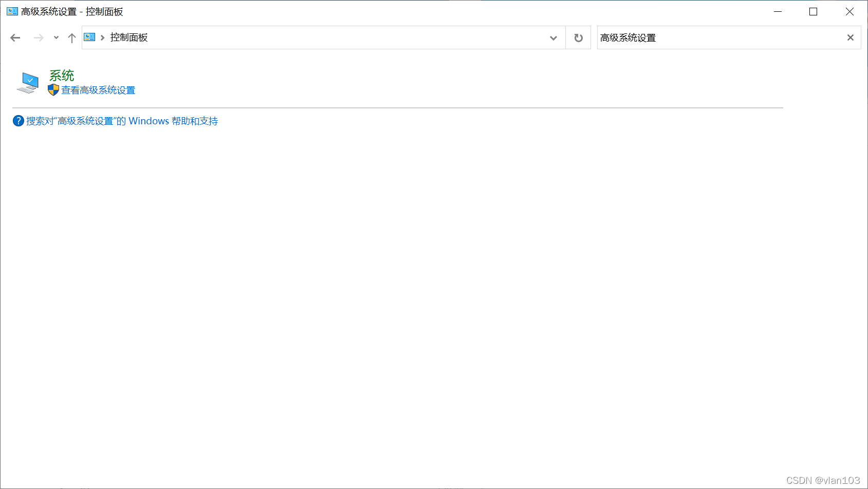Image resolution: width=868 pixels, height=489 pixels.
Task: Click the Control Panel icon in the address bar
Action: [x=89, y=37]
